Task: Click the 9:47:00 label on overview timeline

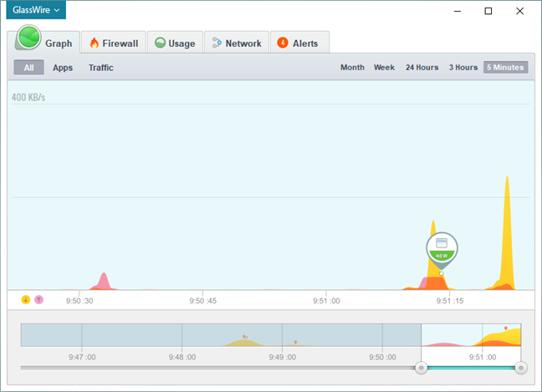Action: pyautogui.click(x=82, y=357)
